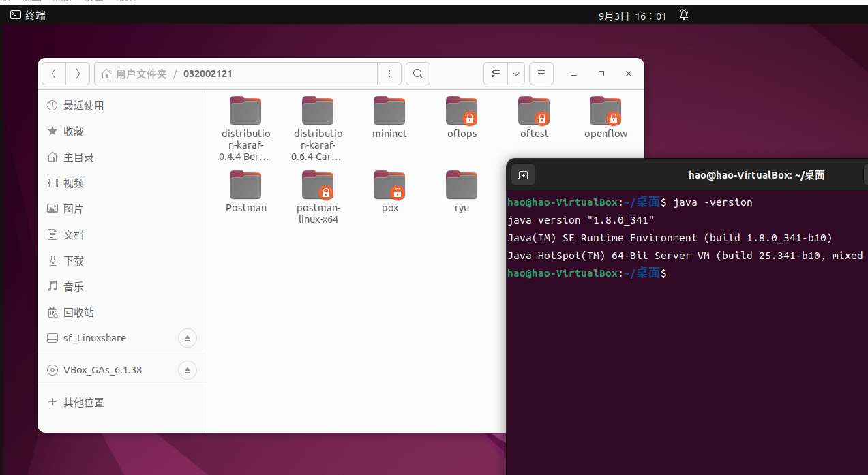Open 音乐 music in sidebar
Screen dimensions: 868x475
[x=122, y=287]
